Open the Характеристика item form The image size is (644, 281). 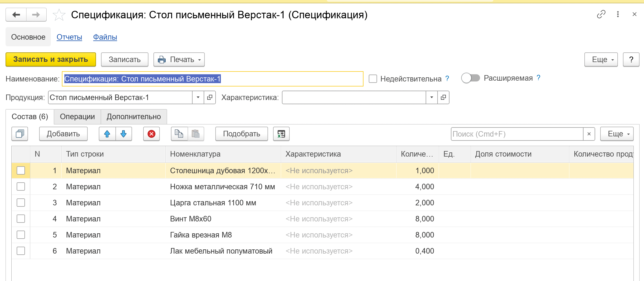coord(443,97)
